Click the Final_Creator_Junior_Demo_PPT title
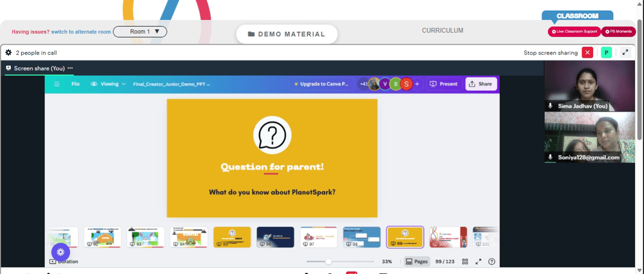Image resolution: width=644 pixels, height=274 pixels. (x=172, y=84)
